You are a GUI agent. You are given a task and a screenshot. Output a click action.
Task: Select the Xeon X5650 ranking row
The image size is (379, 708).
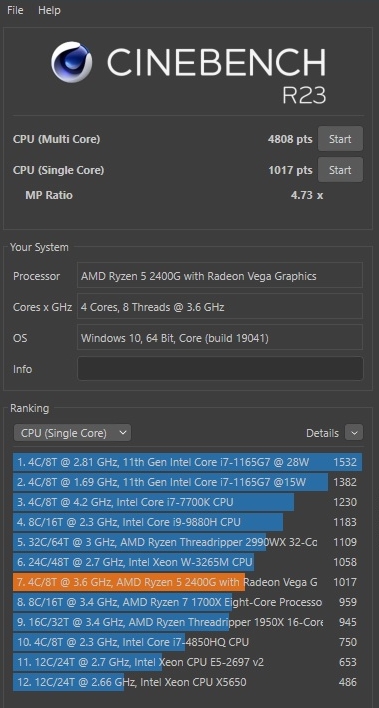(187, 682)
